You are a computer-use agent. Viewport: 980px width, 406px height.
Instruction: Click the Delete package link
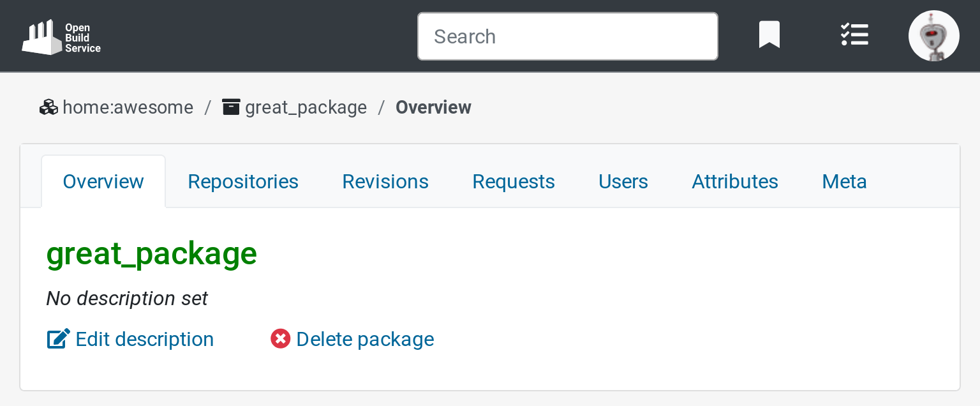365,339
